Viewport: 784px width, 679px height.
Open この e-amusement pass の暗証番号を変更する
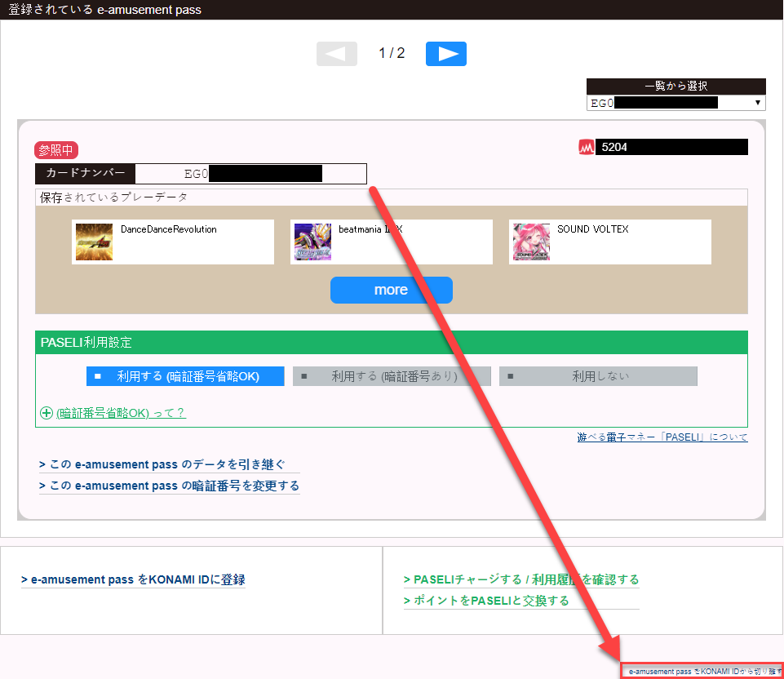(x=169, y=486)
